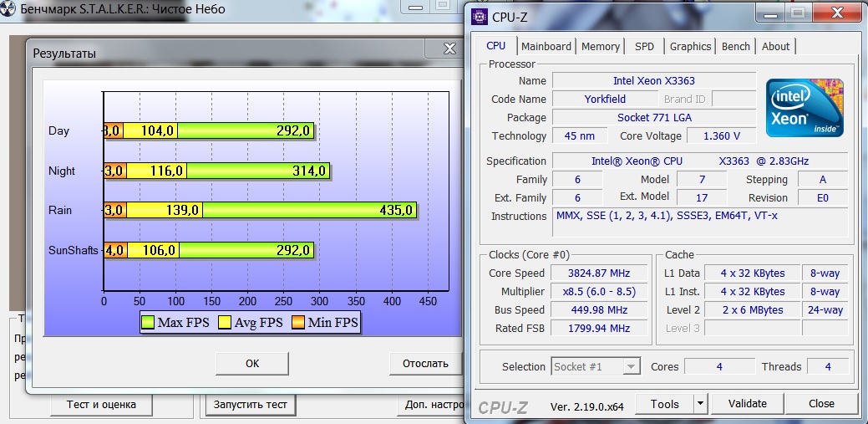Screen dimensions: 868x424
Task: Click the SunShafts Max FPS value 292,0
Action: 293,250
